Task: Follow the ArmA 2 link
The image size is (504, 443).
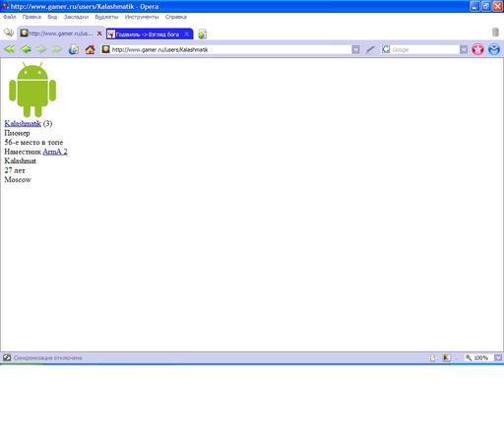Action: pos(55,152)
